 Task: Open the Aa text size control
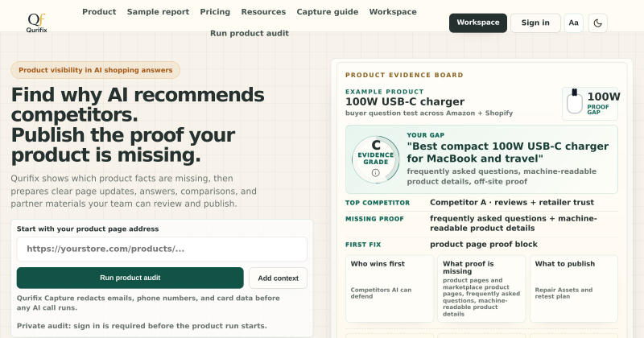574,23
